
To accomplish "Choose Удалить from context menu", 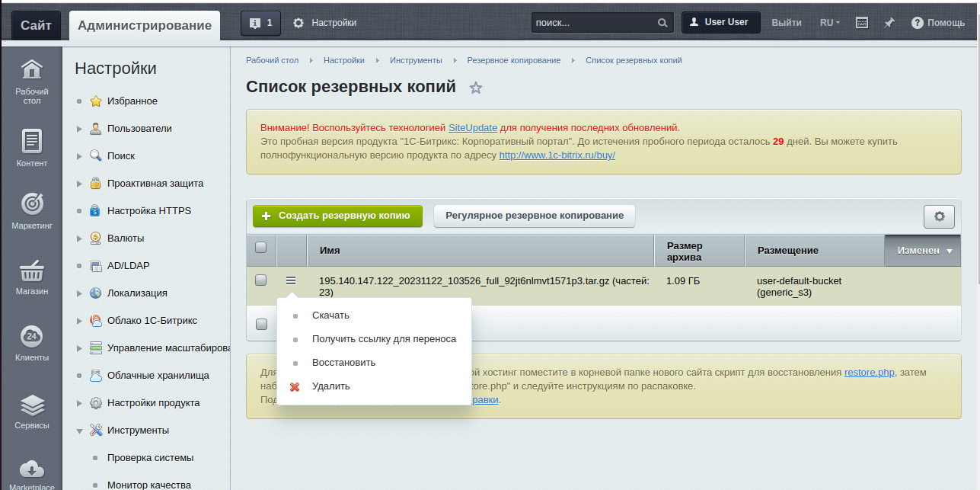I will tap(330, 386).
